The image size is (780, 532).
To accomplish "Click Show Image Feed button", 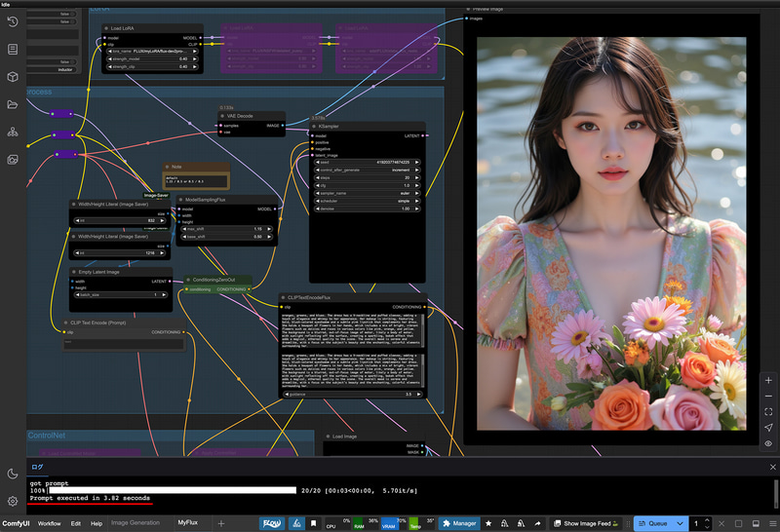I will click(587, 523).
